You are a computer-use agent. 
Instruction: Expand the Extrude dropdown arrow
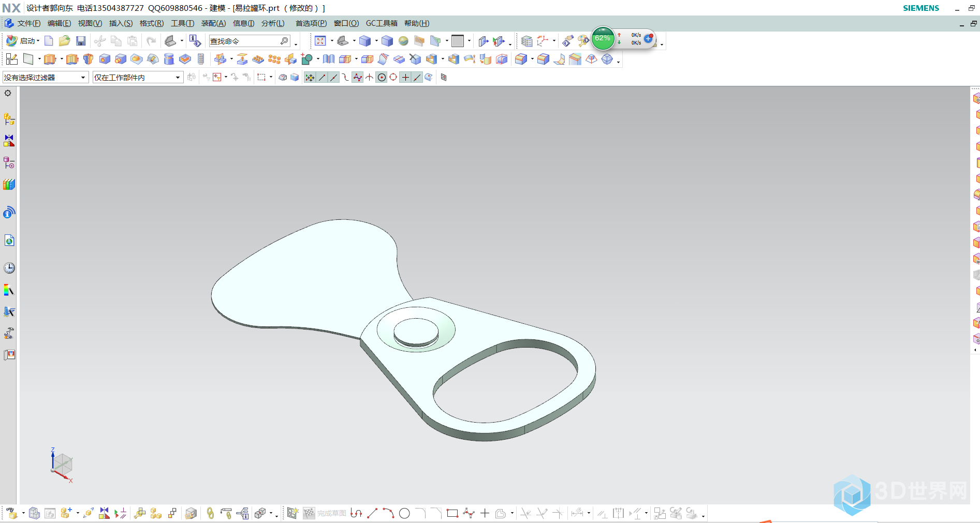tap(61, 59)
